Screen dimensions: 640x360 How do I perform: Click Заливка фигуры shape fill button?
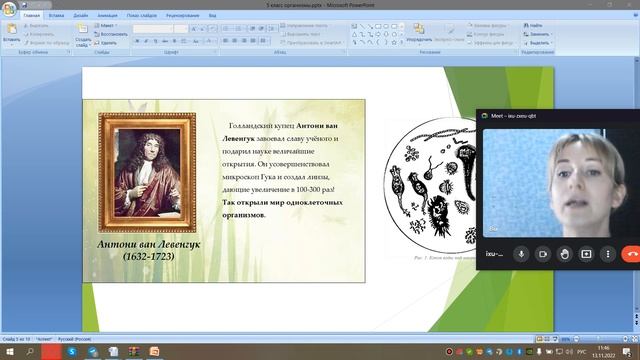click(x=488, y=25)
